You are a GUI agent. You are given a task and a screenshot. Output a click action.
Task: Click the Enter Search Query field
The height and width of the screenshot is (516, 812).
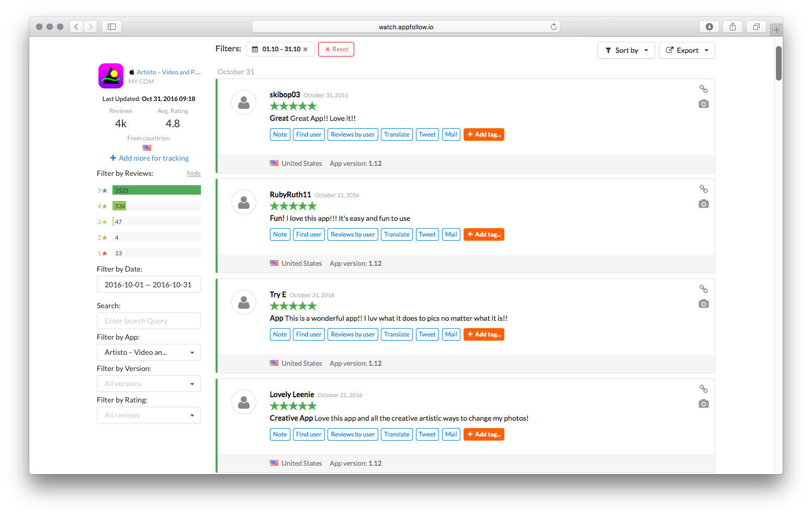point(149,321)
